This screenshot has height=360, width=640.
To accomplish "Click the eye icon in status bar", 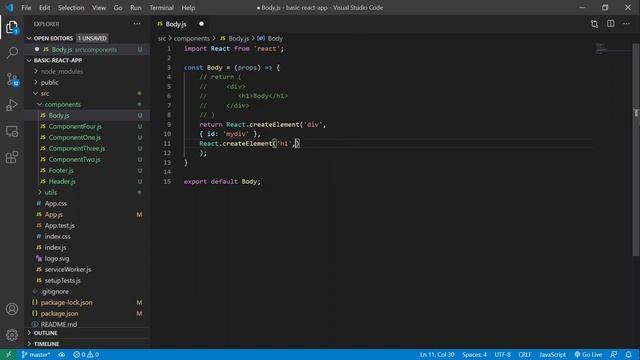I will [x=62, y=354].
